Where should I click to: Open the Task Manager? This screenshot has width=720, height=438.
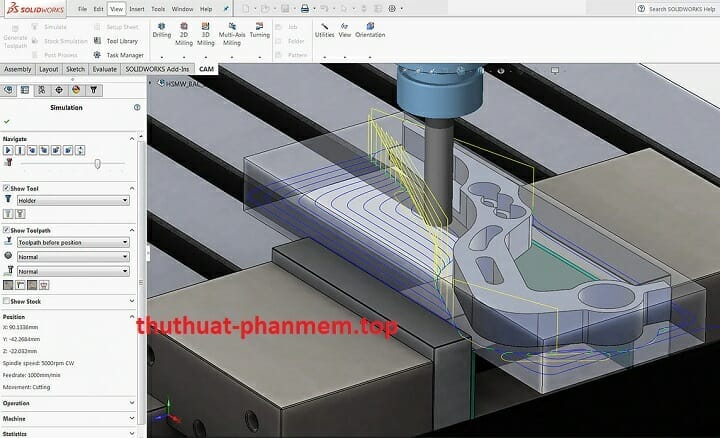pos(118,55)
